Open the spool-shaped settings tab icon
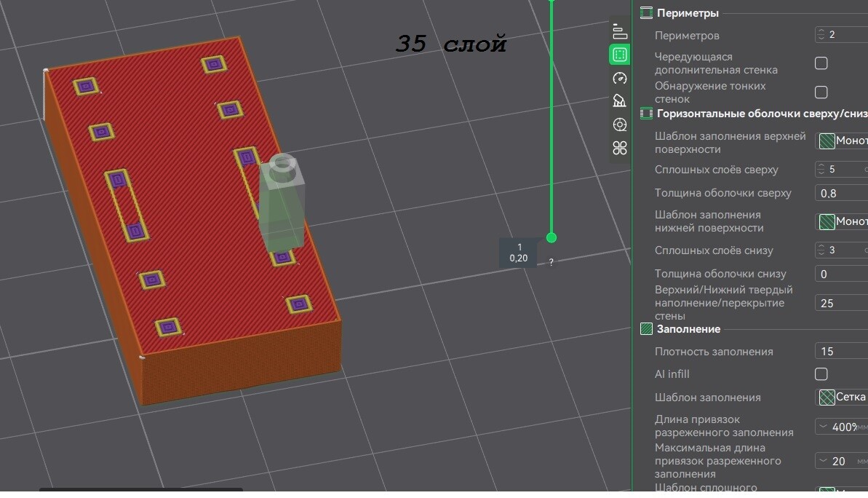 619,125
